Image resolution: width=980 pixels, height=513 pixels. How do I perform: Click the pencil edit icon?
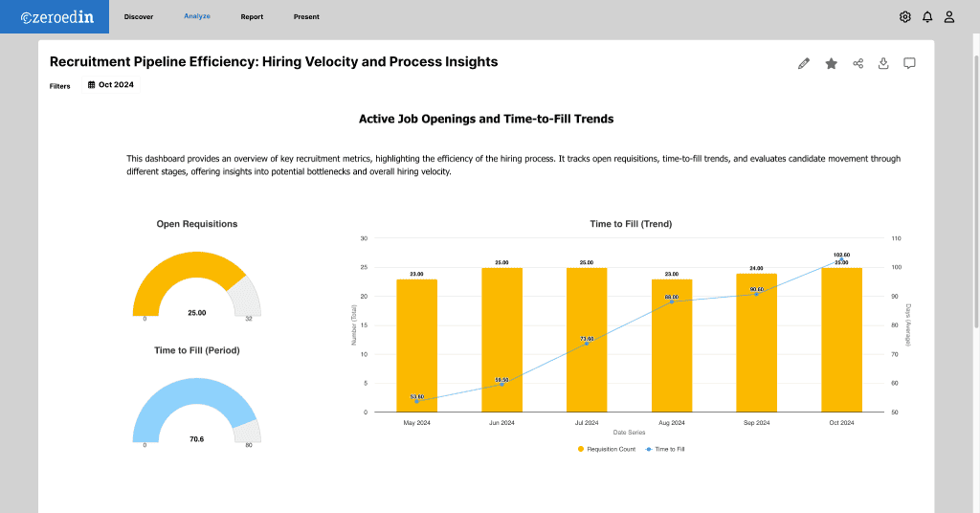click(804, 63)
